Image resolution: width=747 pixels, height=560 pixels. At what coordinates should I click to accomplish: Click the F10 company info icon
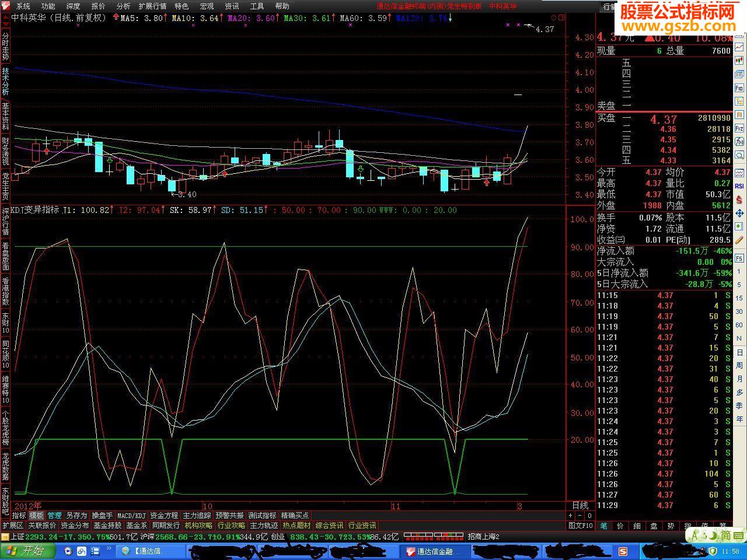click(x=739, y=87)
